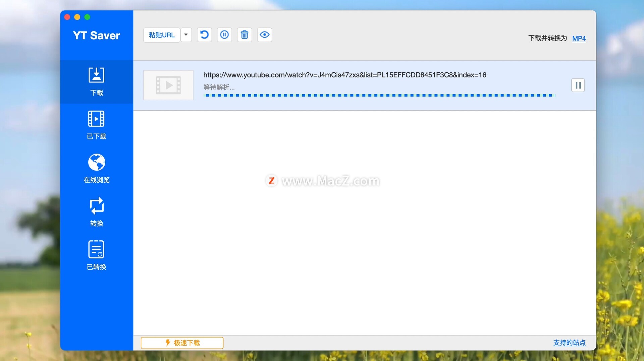Select the youtube.com watch URL text

point(345,75)
